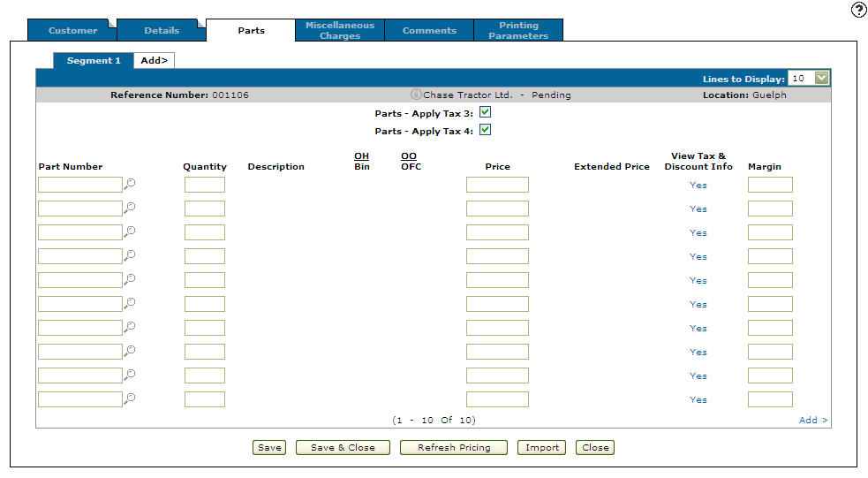Click the magnifier icon in second part row

click(130, 208)
